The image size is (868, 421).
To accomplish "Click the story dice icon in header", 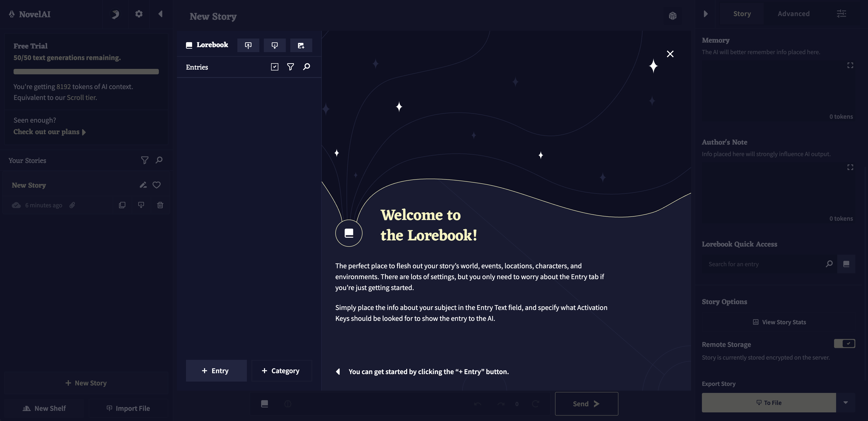I will click(x=672, y=16).
